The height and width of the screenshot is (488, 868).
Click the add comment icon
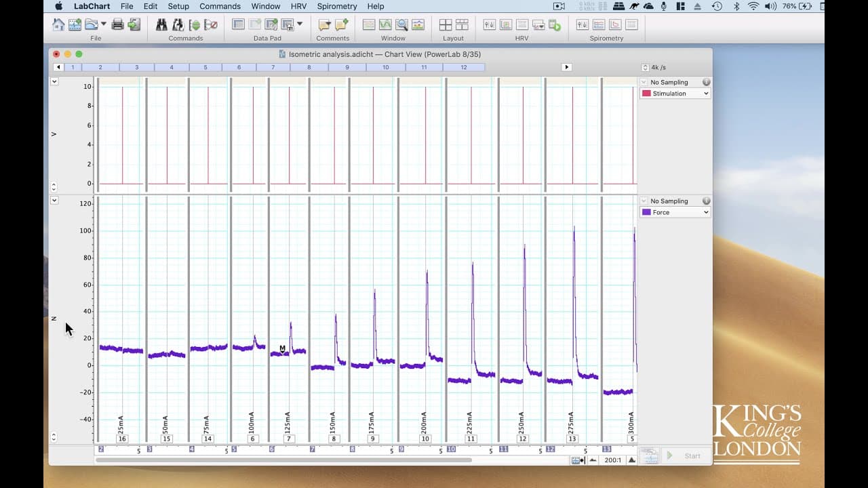click(x=341, y=25)
